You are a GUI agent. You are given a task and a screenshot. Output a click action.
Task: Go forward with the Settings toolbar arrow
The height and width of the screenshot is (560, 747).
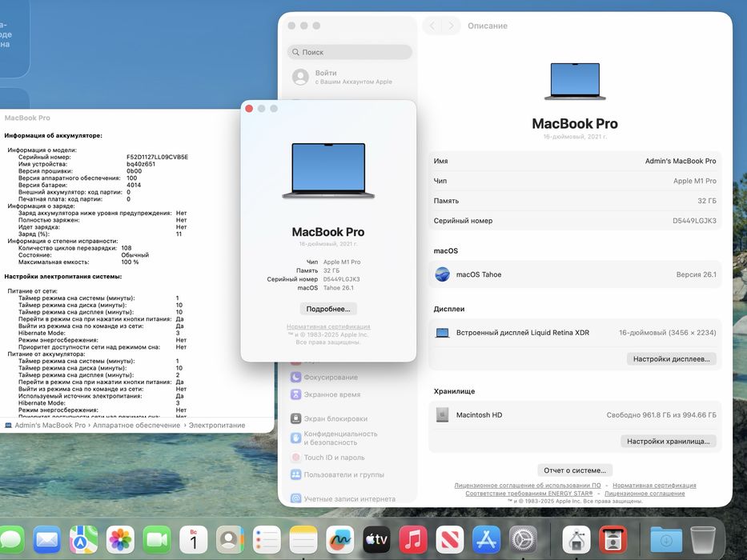(x=451, y=26)
